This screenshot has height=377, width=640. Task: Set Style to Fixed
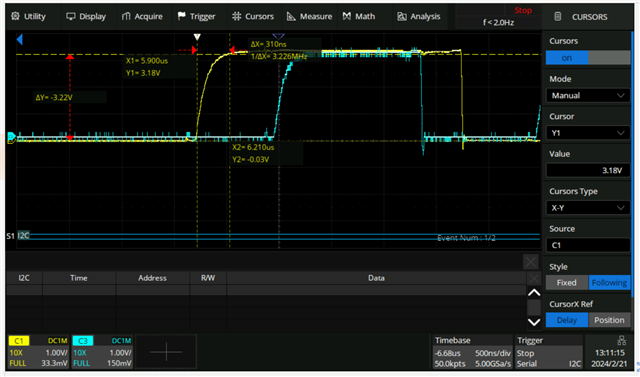tap(567, 283)
